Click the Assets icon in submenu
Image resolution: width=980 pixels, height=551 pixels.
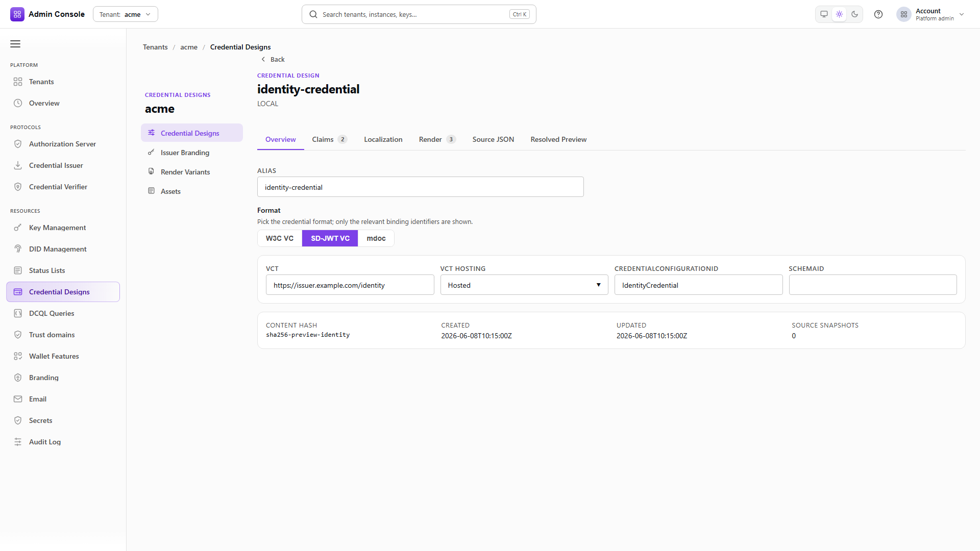tap(151, 191)
